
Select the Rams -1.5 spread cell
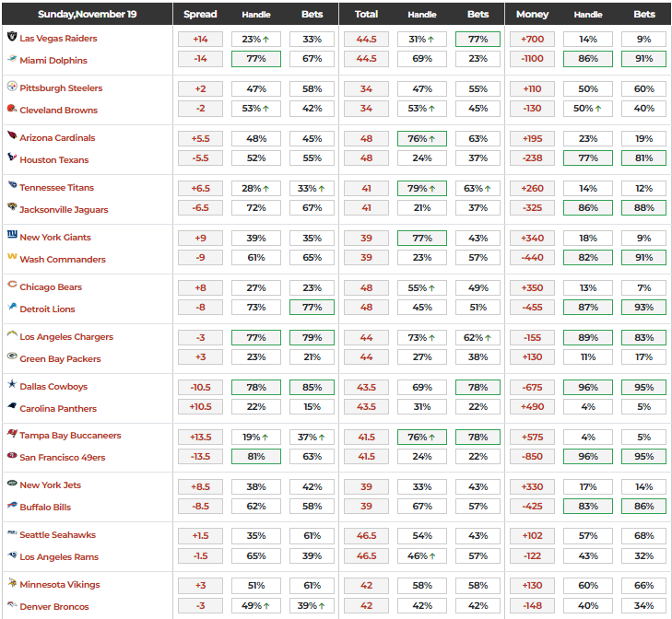pos(200,555)
